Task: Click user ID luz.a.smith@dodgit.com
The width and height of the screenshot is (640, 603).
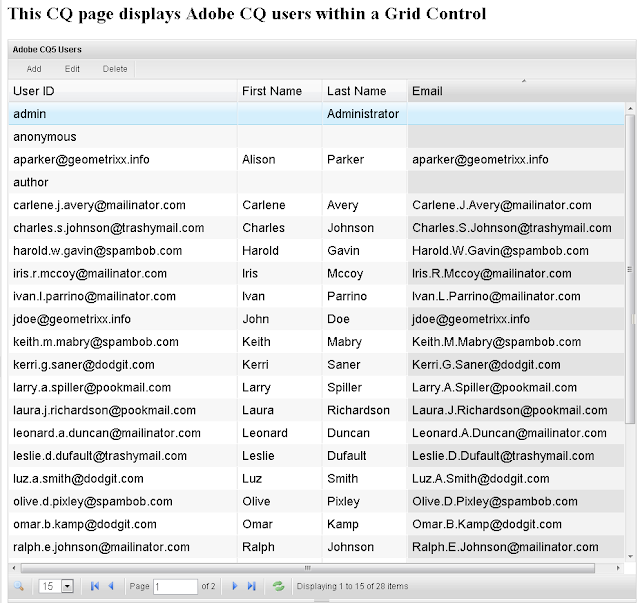Action: 78,480
